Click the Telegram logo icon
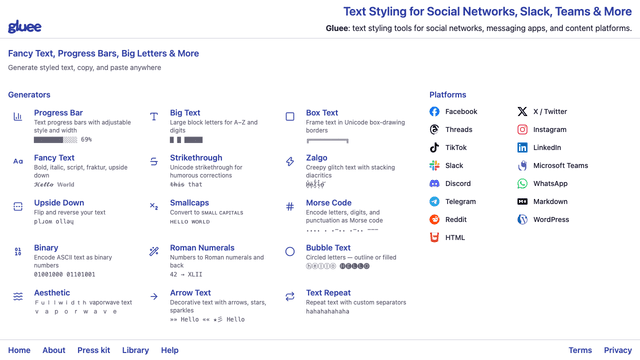Image resolution: width=640 pixels, height=360 pixels. click(434, 201)
